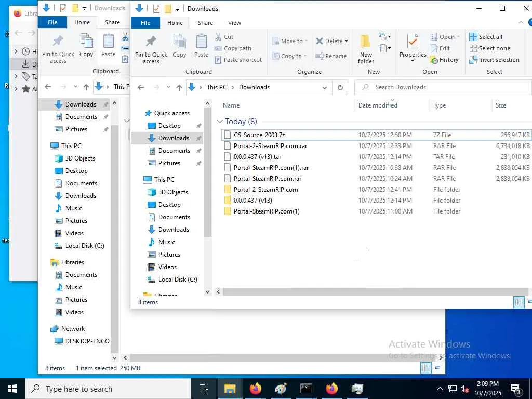Screen dimensions: 532x399
Task: Open the File menu in front window
Action: (x=145, y=23)
